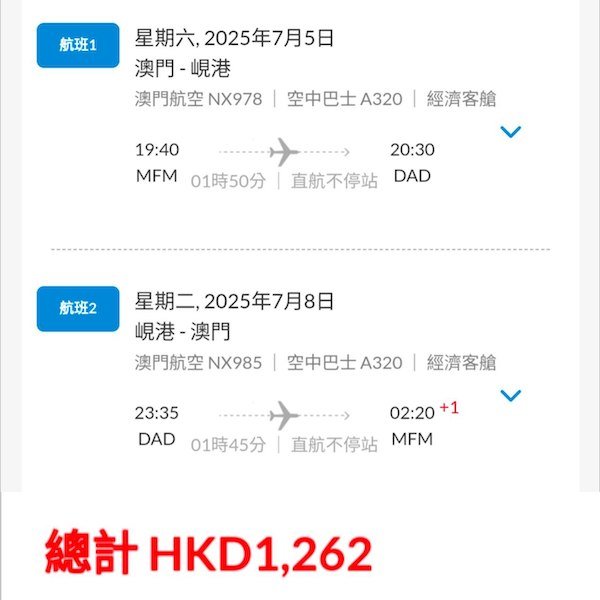Select arrival time 20:30 DAD

[x=412, y=163]
